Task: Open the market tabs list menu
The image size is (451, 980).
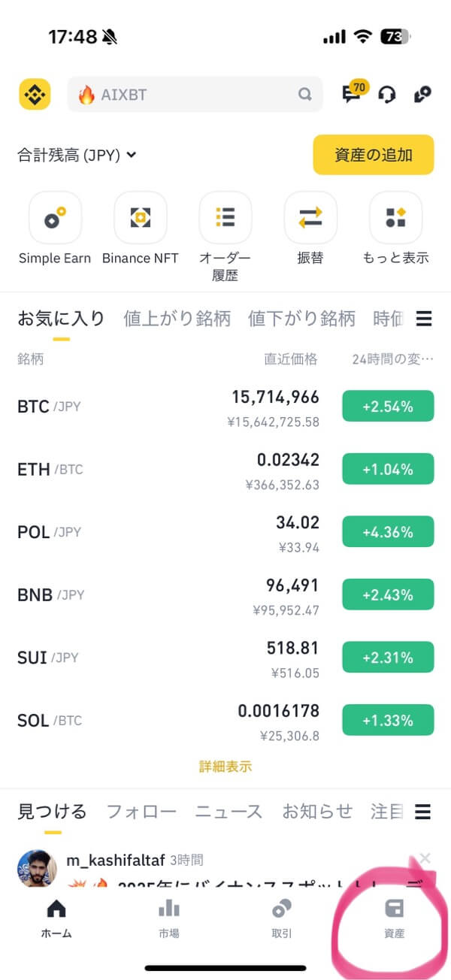Action: pyautogui.click(x=424, y=319)
